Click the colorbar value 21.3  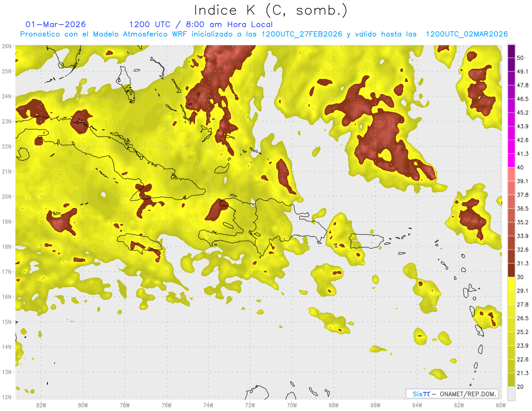point(523,373)
